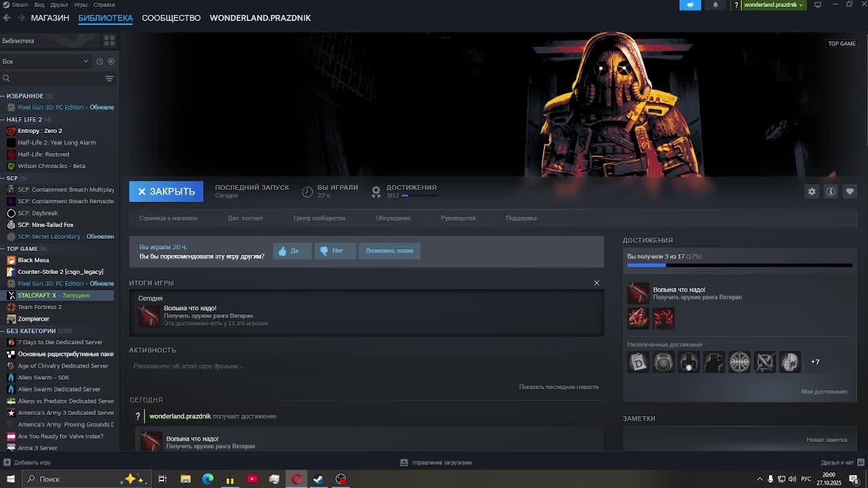Open Страница в магазине link
The width and height of the screenshot is (868, 488).
point(168,218)
